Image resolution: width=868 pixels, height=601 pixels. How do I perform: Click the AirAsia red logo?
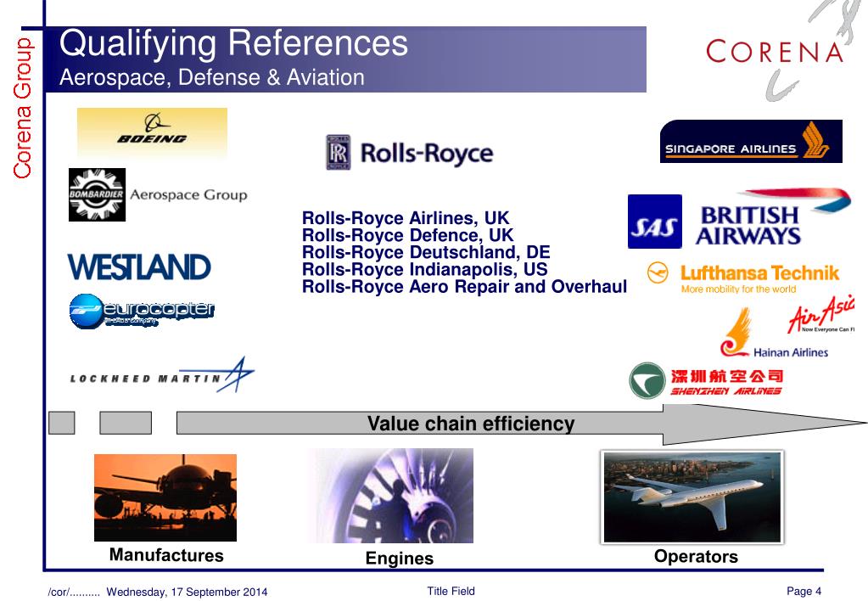[821, 313]
